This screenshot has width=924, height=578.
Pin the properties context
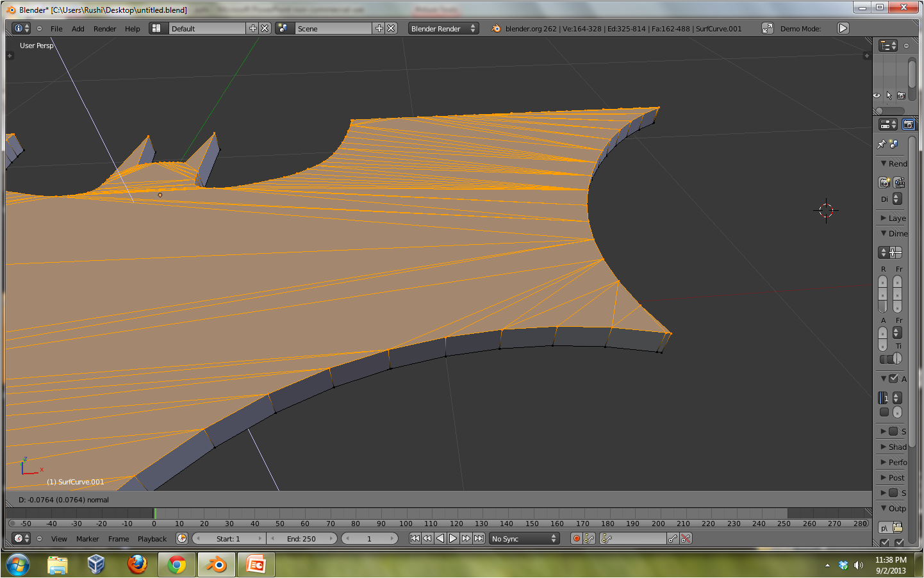pos(881,144)
